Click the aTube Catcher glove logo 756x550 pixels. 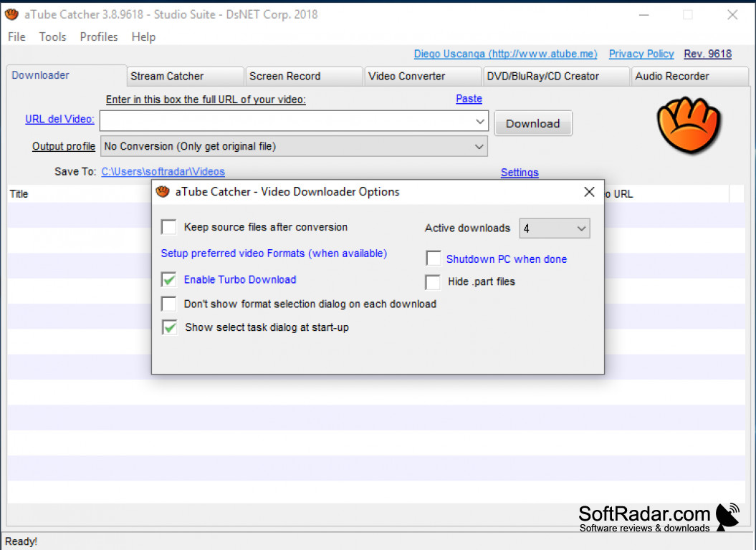pyautogui.click(x=689, y=125)
